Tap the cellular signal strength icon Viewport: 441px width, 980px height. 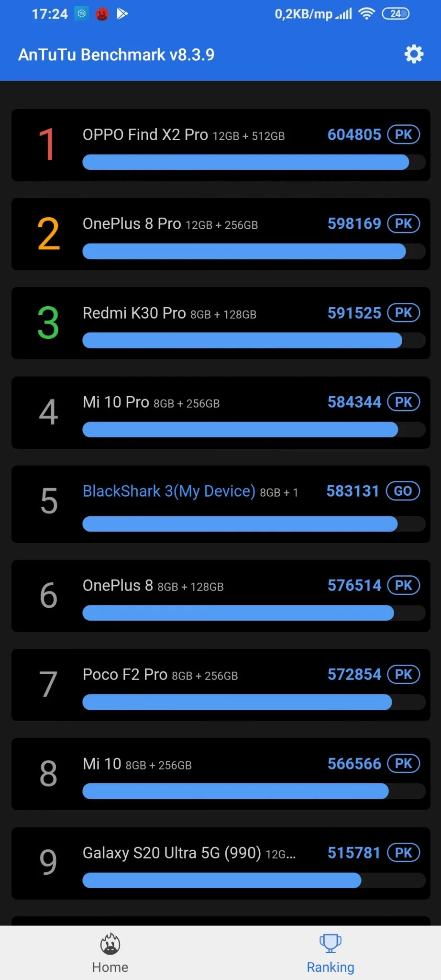344,14
